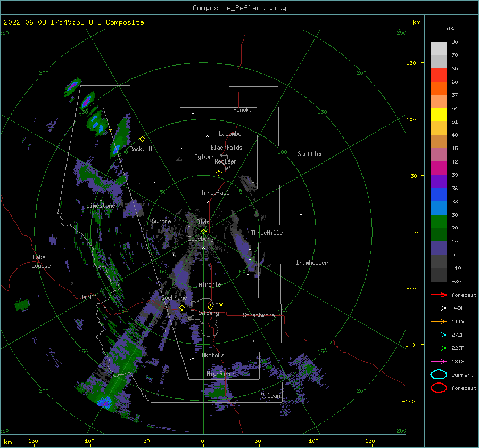Select the RedDeer label
The height and width of the screenshot is (448, 479).
[226, 161]
